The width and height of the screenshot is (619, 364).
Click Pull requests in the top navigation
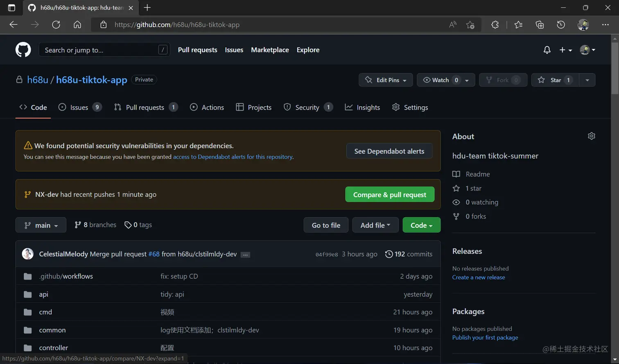click(197, 50)
